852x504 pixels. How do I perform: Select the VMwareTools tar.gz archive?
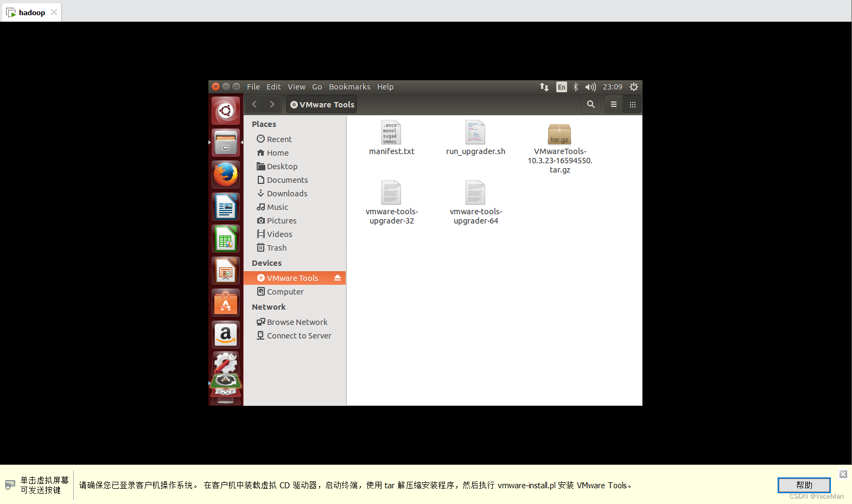click(559, 148)
